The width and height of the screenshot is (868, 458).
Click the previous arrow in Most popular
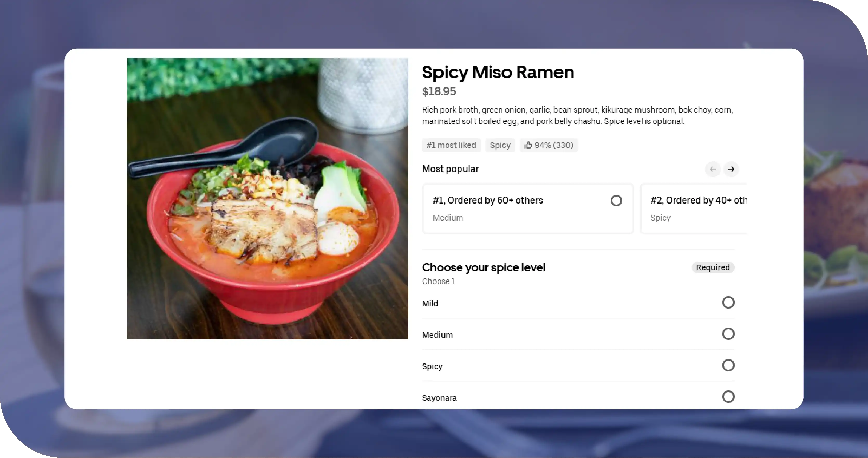click(713, 169)
